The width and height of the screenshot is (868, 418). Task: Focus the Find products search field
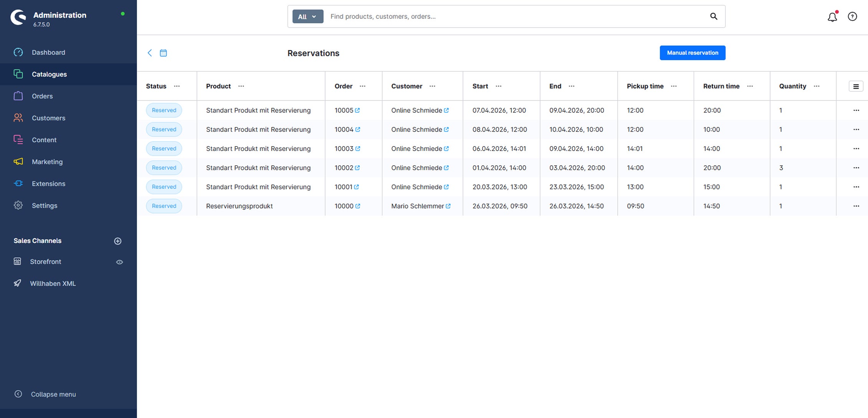click(x=516, y=16)
